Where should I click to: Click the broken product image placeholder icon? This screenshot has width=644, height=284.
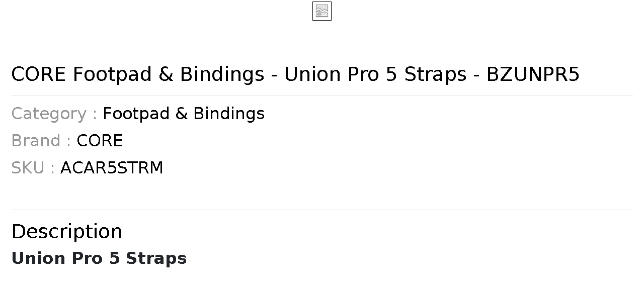[322, 11]
